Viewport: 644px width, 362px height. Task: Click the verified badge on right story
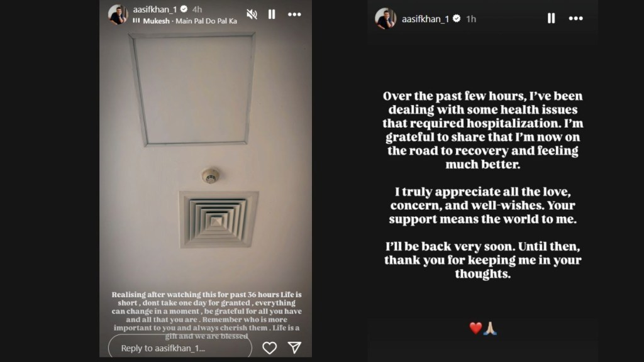tap(457, 18)
